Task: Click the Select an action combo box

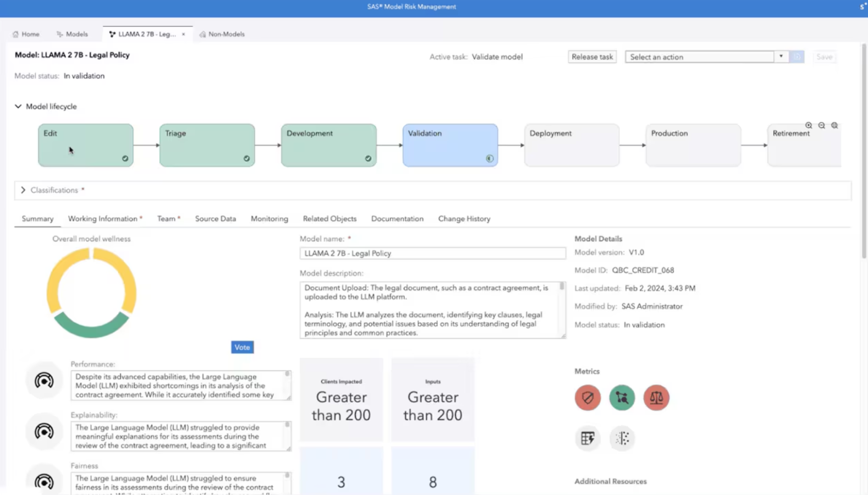Action: pos(706,57)
